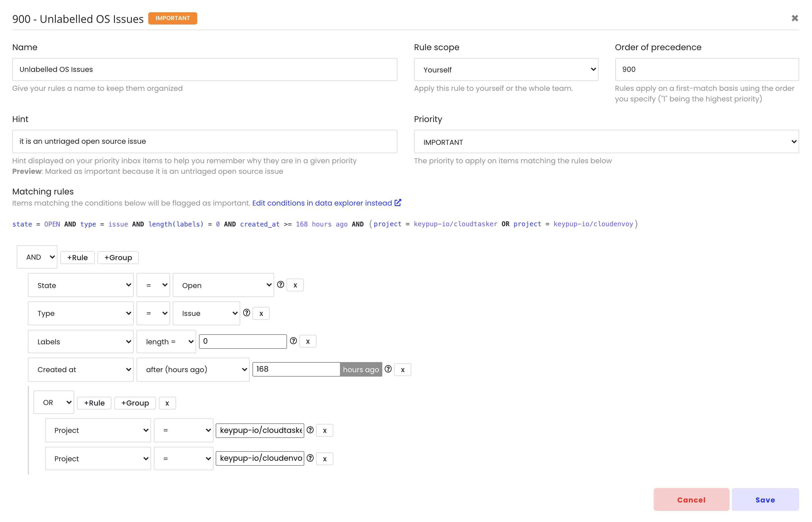Viewport: 812px width, 522px height.
Task: Click the 'hours ago' unit label
Action: [x=361, y=369]
